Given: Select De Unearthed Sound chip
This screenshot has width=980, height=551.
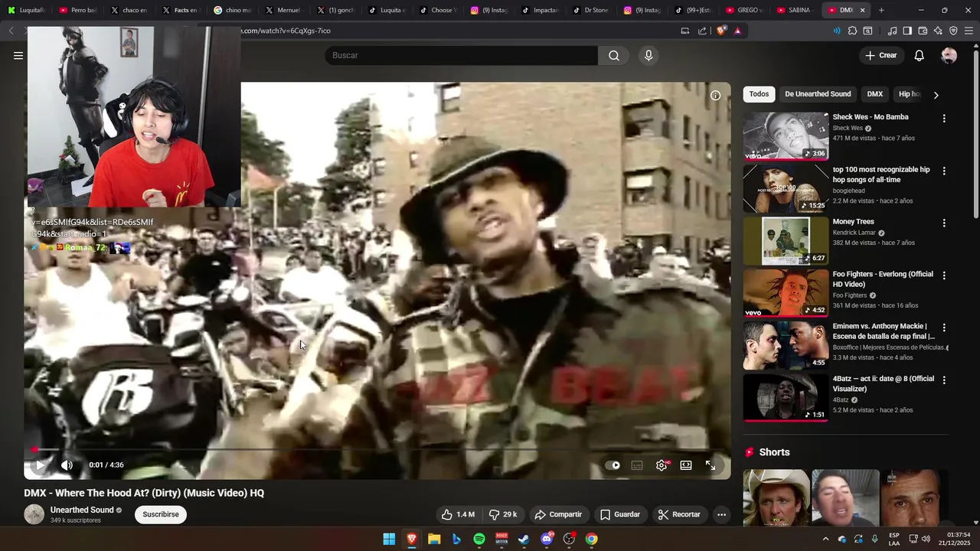Looking at the screenshot, I should click(818, 94).
